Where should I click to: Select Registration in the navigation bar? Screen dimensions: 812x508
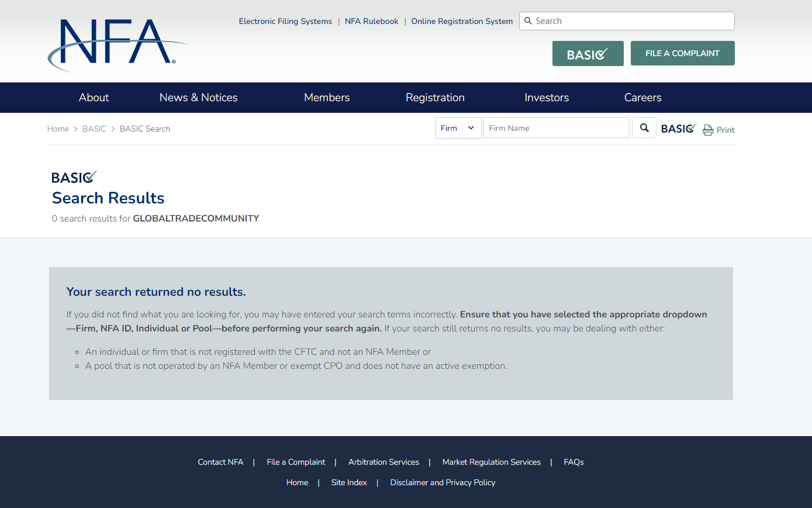point(435,98)
